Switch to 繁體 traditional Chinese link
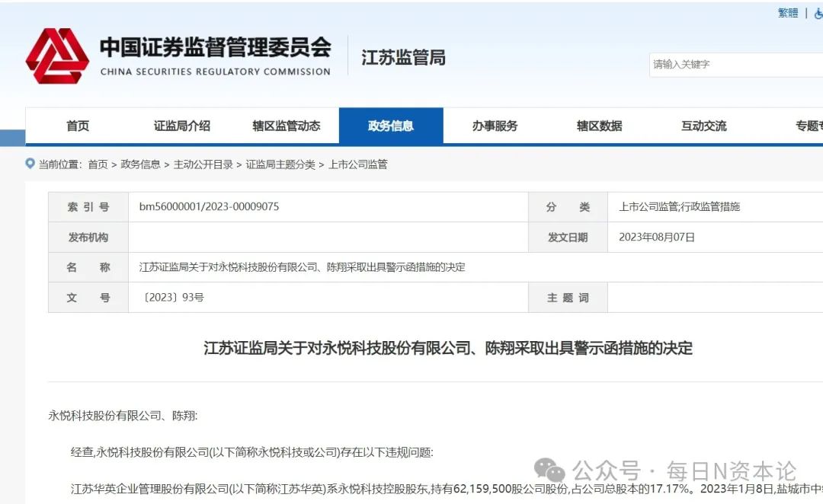This screenshot has width=823, height=504. click(x=788, y=13)
